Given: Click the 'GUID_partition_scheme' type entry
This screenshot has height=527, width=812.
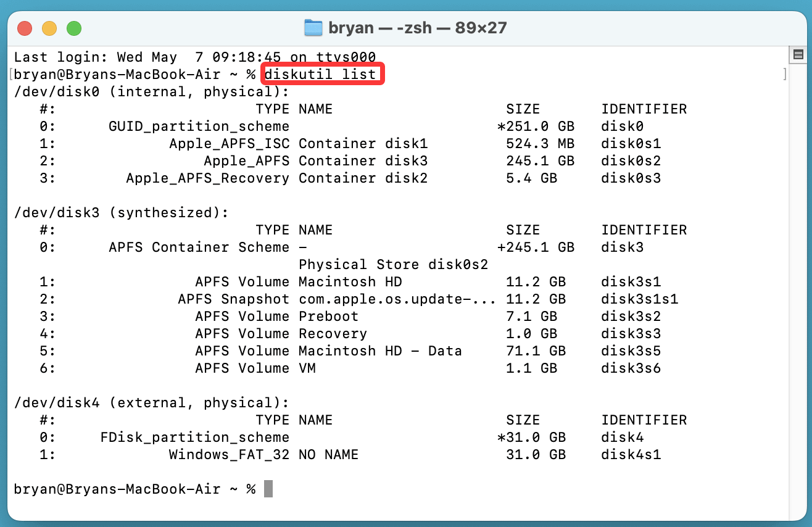Looking at the screenshot, I should point(199,127).
